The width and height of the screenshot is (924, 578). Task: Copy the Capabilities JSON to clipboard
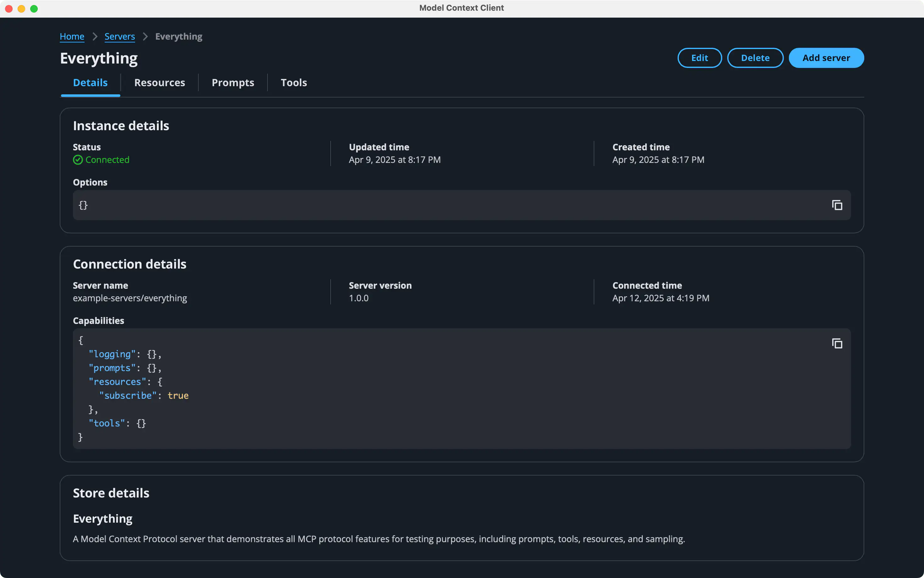837,344
